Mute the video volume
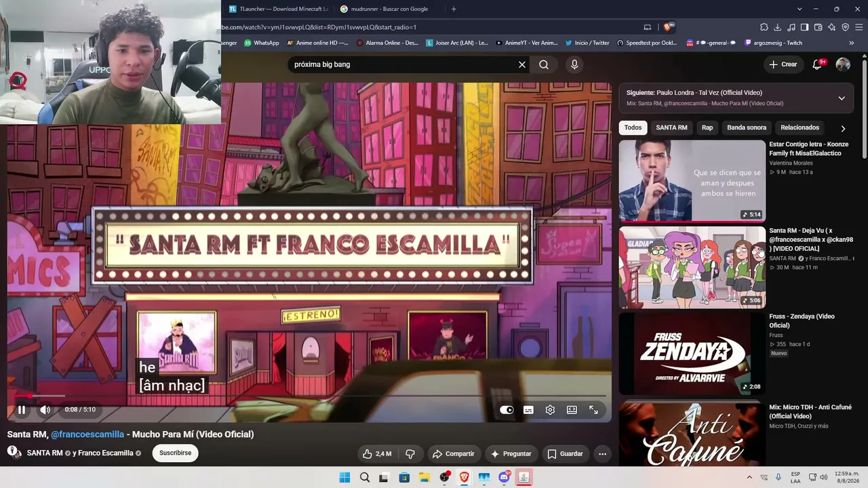The height and width of the screenshot is (488, 868). 45,409
